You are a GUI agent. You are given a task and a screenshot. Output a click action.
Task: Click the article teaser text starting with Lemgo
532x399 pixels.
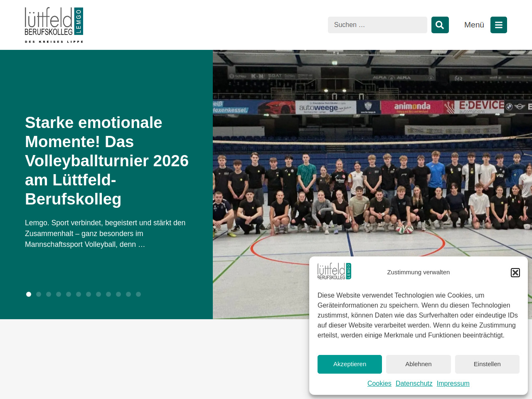coord(106,234)
